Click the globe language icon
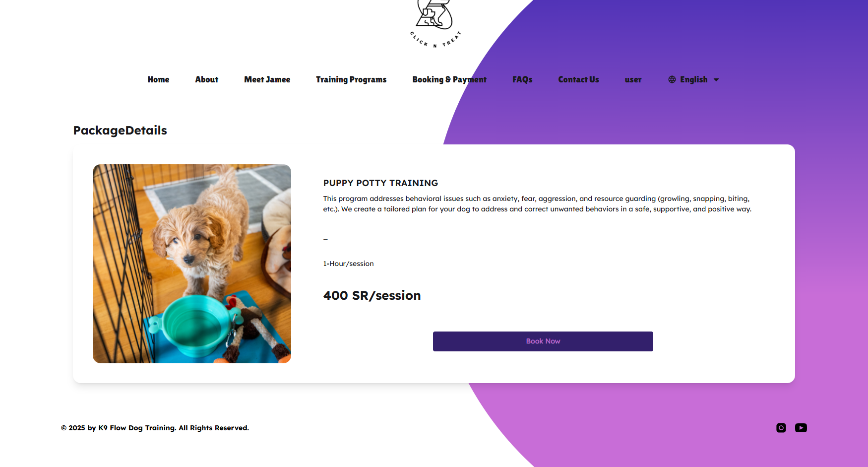868x467 pixels. 672,79
